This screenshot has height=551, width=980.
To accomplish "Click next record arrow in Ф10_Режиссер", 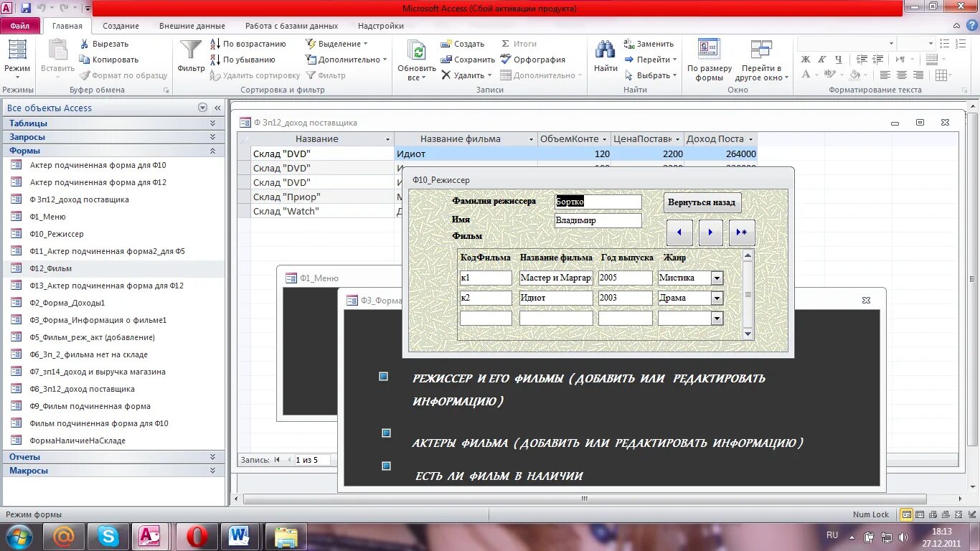I will [x=710, y=232].
